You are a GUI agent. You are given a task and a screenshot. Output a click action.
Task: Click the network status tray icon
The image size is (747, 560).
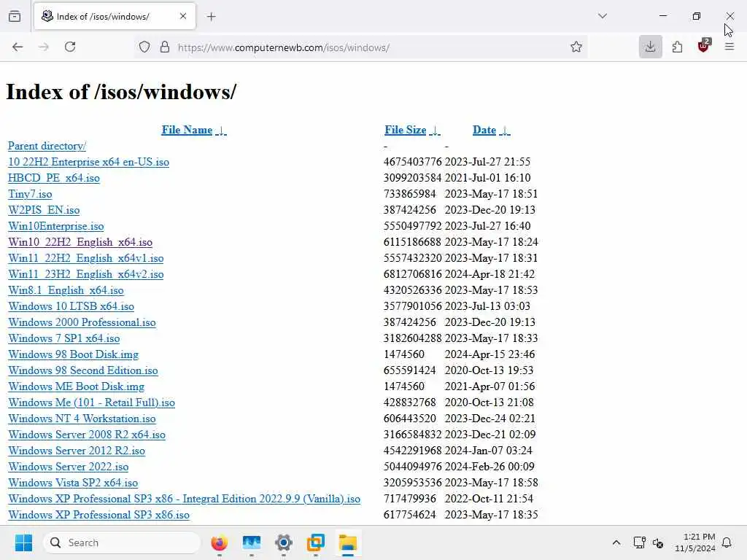coord(639,542)
